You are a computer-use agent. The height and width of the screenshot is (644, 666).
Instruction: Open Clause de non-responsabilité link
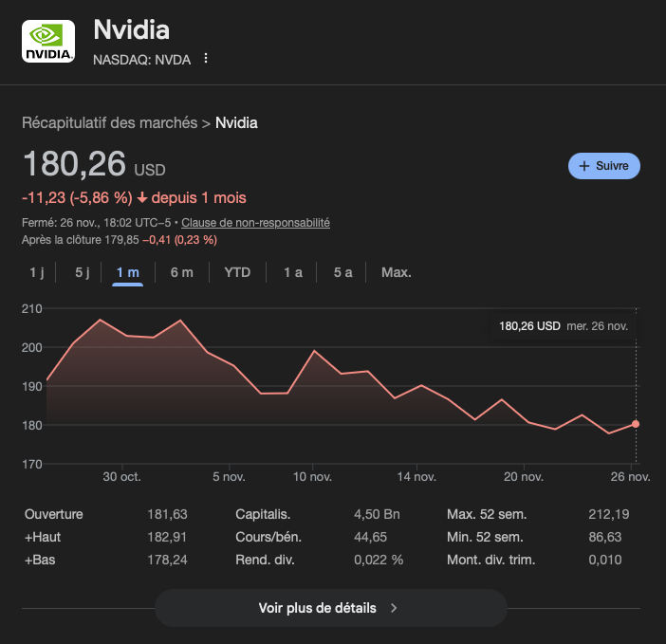click(x=256, y=223)
